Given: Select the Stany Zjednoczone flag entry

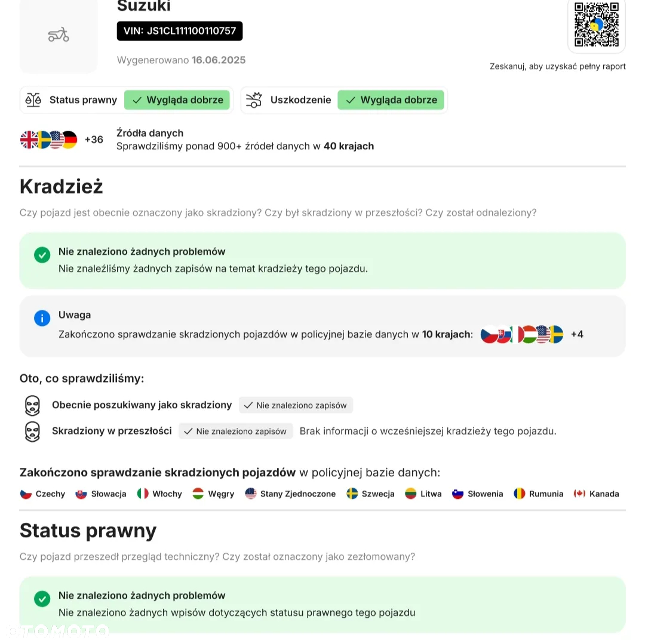Looking at the screenshot, I should click(290, 494).
